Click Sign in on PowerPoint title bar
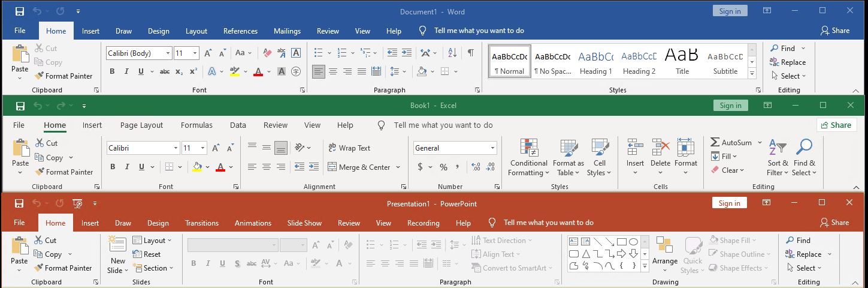The height and width of the screenshot is (288, 868). click(729, 203)
